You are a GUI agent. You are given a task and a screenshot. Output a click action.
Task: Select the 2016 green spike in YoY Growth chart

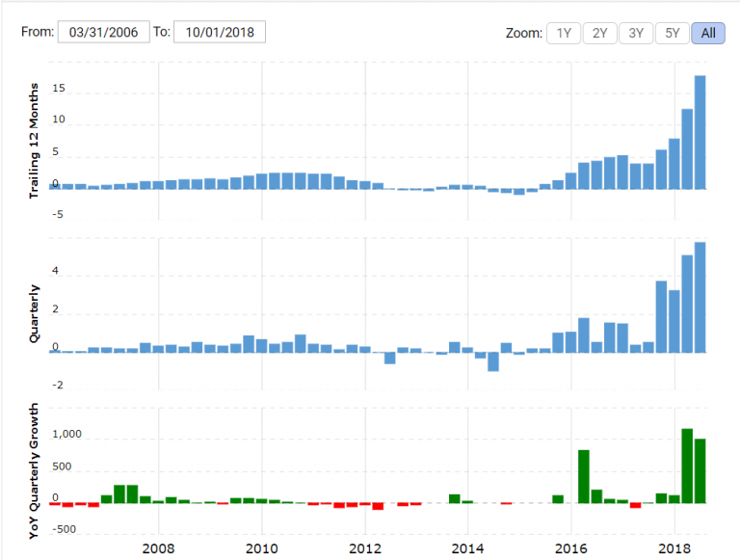point(584,476)
